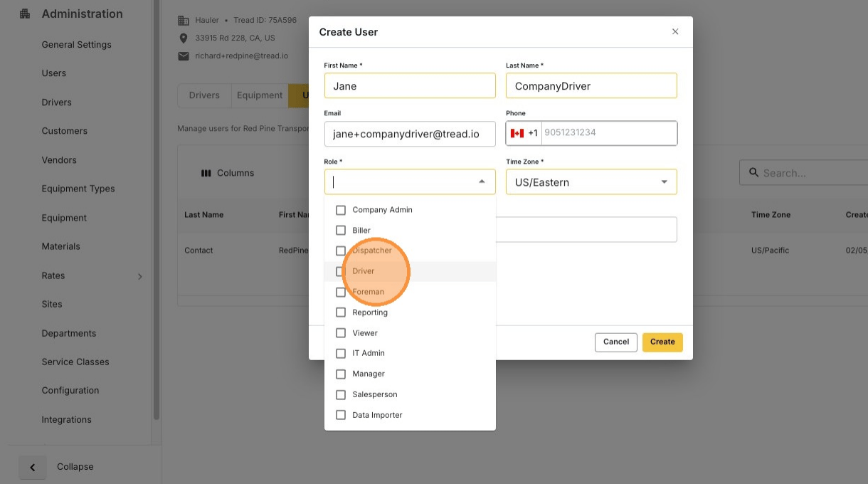
Task: Click the Cancel button
Action: coord(616,342)
